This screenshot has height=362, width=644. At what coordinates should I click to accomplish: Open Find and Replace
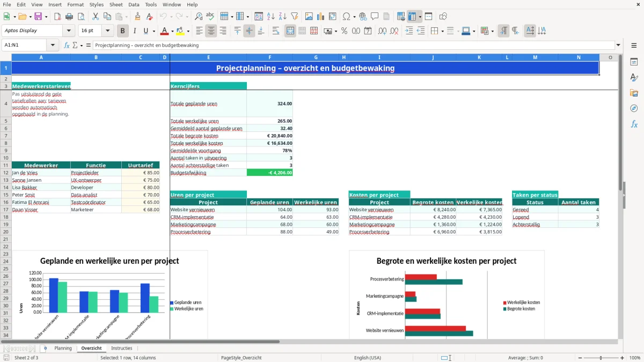tap(199, 17)
